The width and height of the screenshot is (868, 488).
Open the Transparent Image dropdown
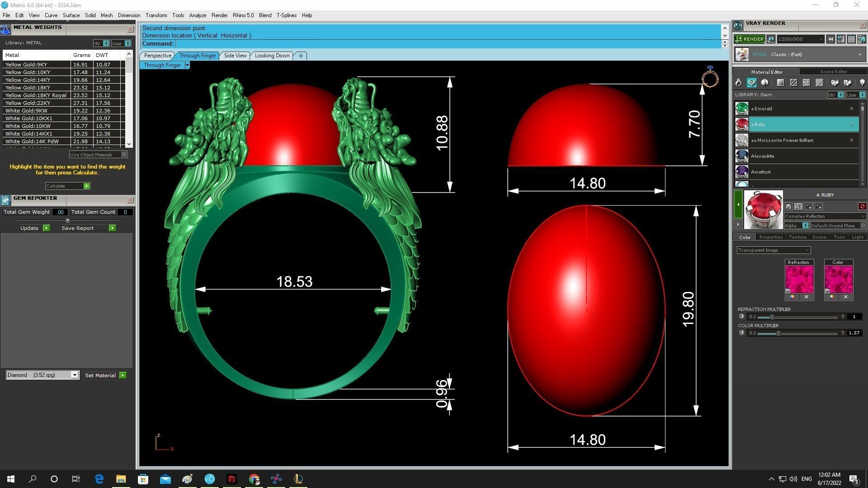[x=774, y=250]
